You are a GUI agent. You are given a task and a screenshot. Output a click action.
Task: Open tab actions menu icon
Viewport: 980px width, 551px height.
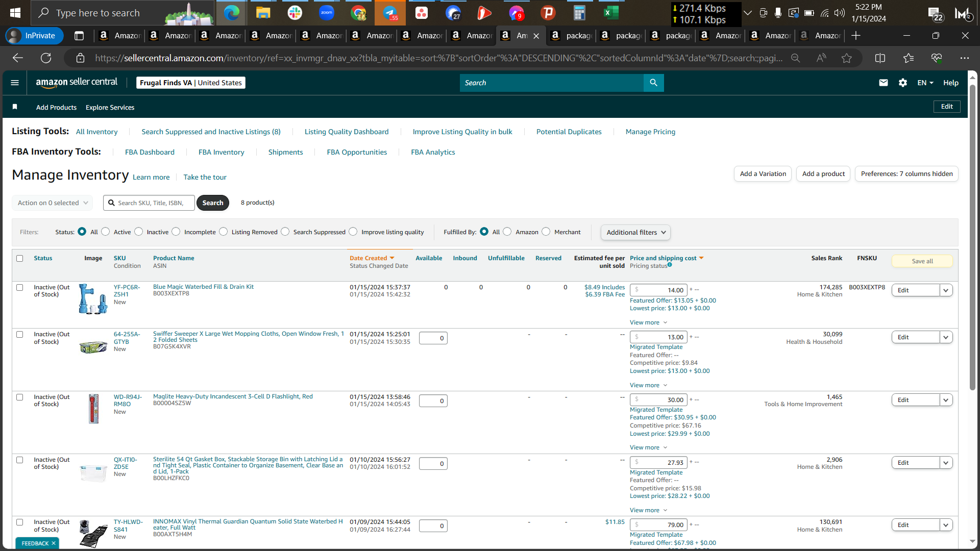tap(79, 36)
